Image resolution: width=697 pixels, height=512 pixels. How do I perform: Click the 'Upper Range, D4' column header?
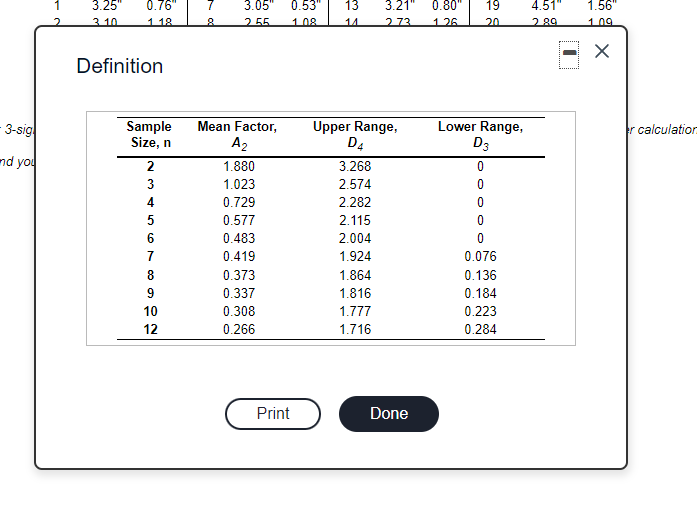(x=355, y=135)
